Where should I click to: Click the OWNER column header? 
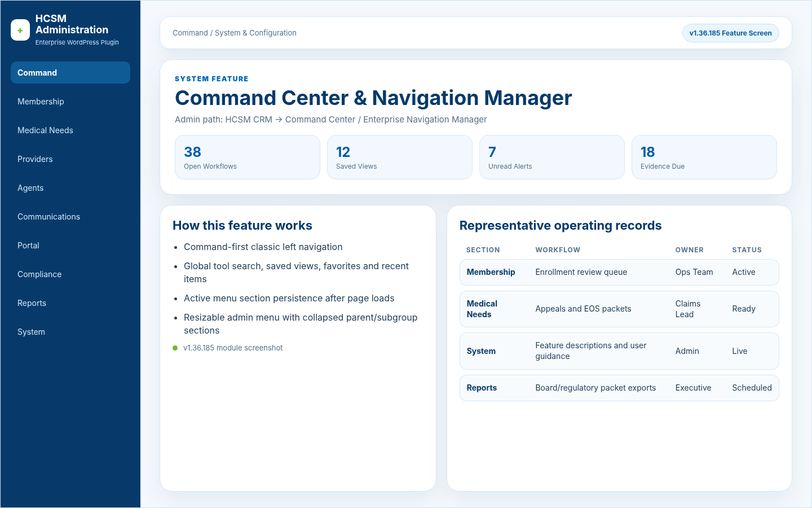click(690, 250)
